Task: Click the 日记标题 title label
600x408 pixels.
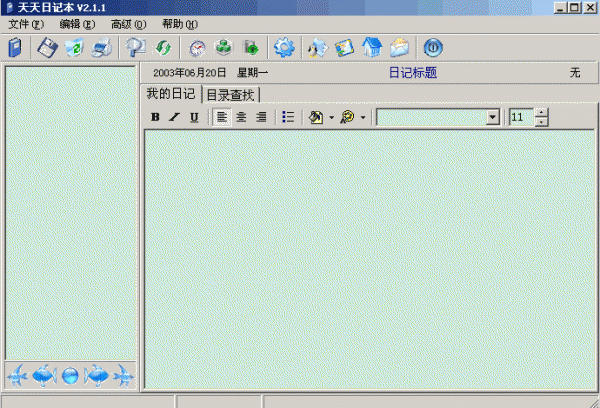Action: click(x=412, y=73)
